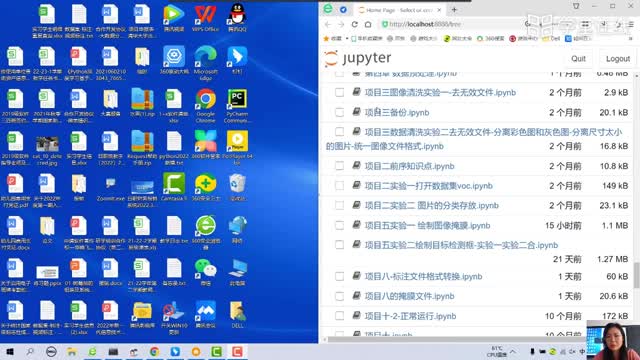640x360 pixels.
Task: Click the browser home button
Action: [x=368, y=24]
